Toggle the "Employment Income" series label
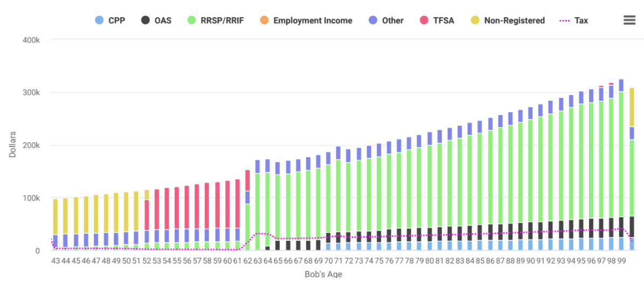Screen dimensions: 644x285 click(313, 20)
